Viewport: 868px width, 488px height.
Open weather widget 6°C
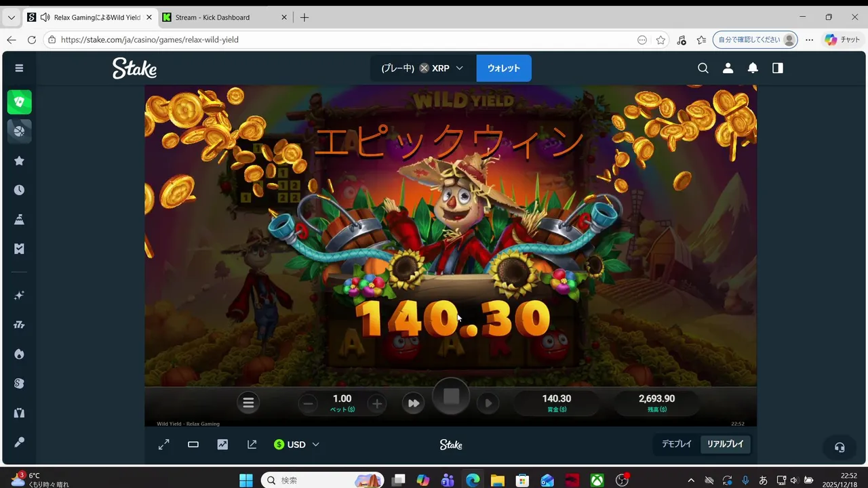[x=39, y=480]
